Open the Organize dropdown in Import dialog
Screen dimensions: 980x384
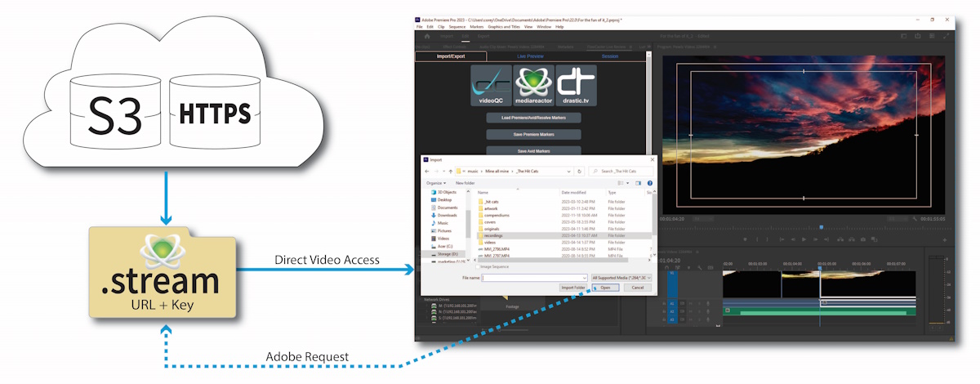(x=436, y=183)
